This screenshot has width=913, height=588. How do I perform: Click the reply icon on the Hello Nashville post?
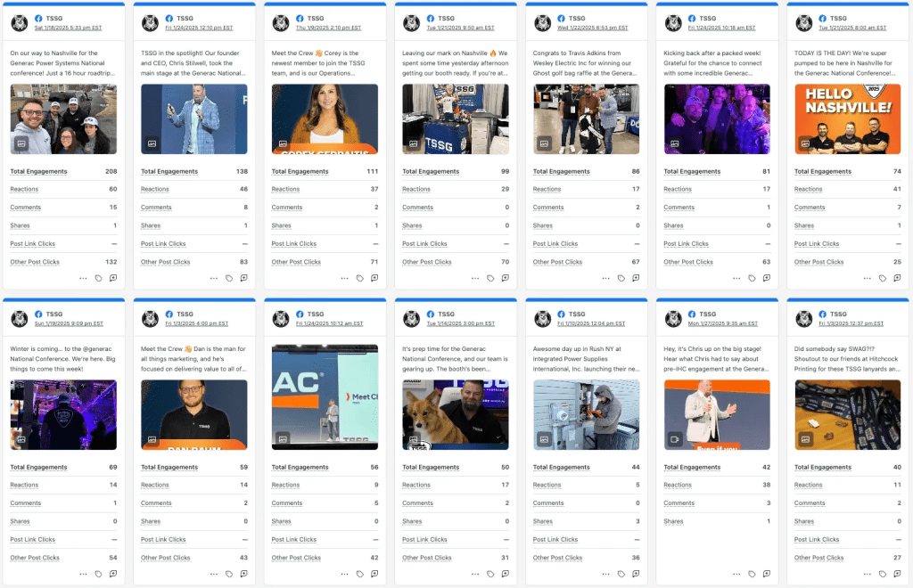pyautogui.click(x=897, y=278)
